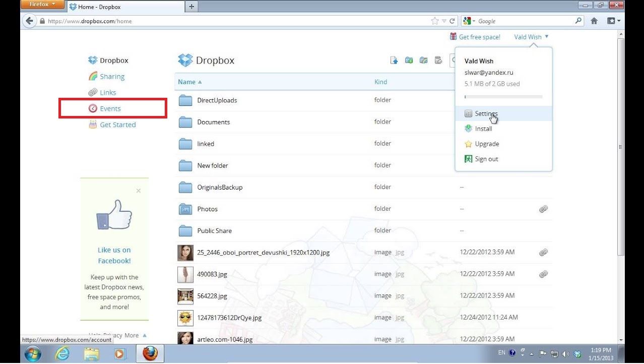Sign out of the Dropbox account
The height and width of the screenshot is (364, 644).
503,159
